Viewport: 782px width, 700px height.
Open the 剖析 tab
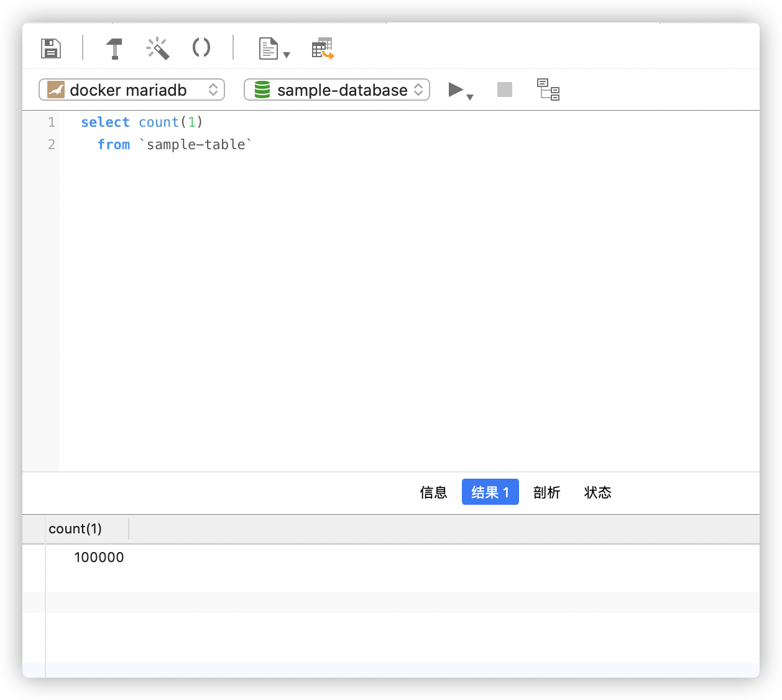click(x=546, y=492)
